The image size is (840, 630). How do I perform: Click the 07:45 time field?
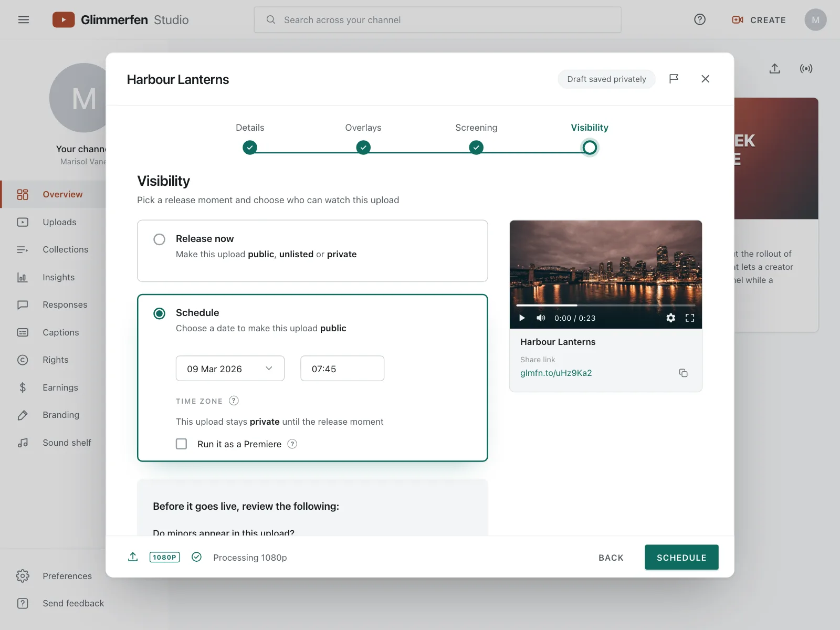click(342, 369)
